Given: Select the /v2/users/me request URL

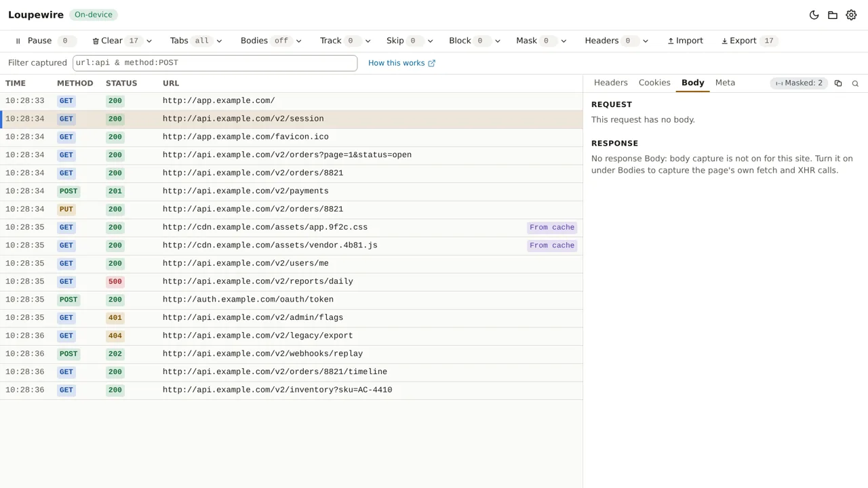Looking at the screenshot, I should pyautogui.click(x=245, y=264).
